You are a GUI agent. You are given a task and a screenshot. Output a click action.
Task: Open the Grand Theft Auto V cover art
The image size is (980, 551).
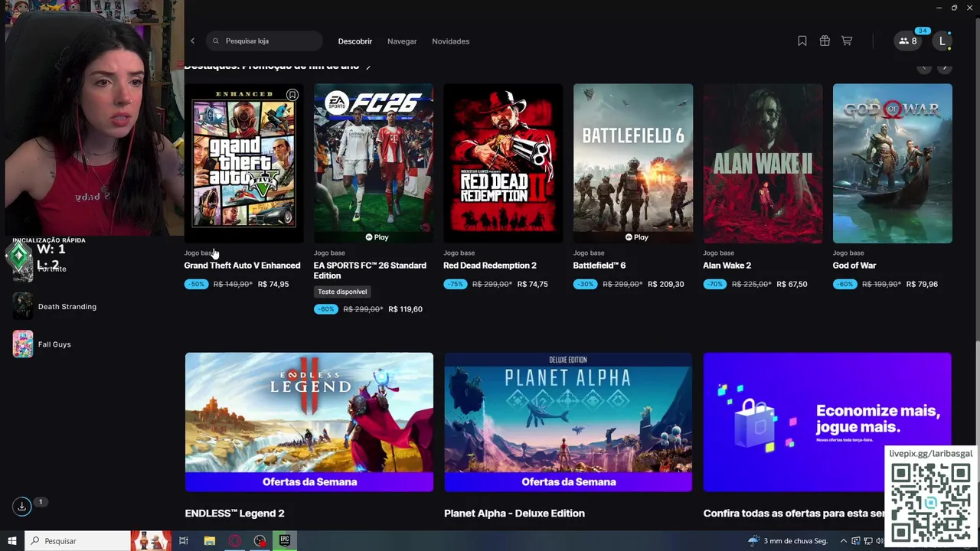pyautogui.click(x=243, y=163)
